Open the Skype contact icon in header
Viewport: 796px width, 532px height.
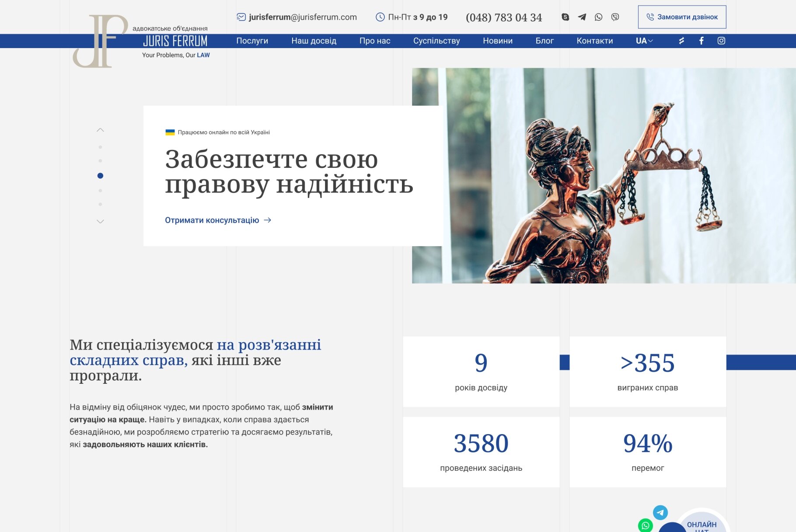tap(565, 17)
